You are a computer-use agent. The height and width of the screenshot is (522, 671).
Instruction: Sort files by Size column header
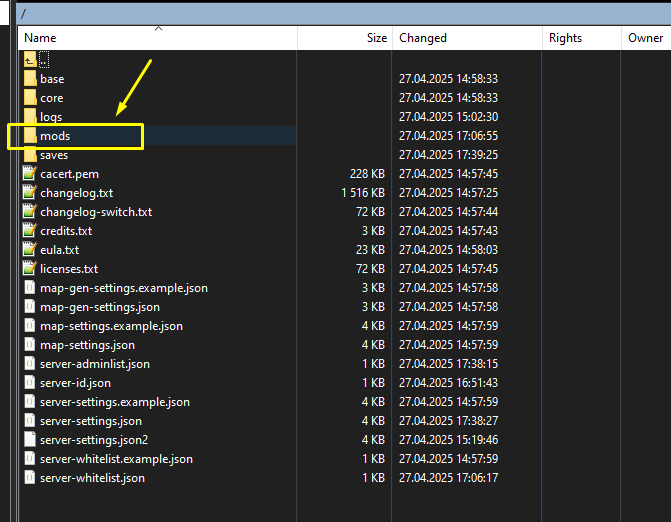click(376, 38)
